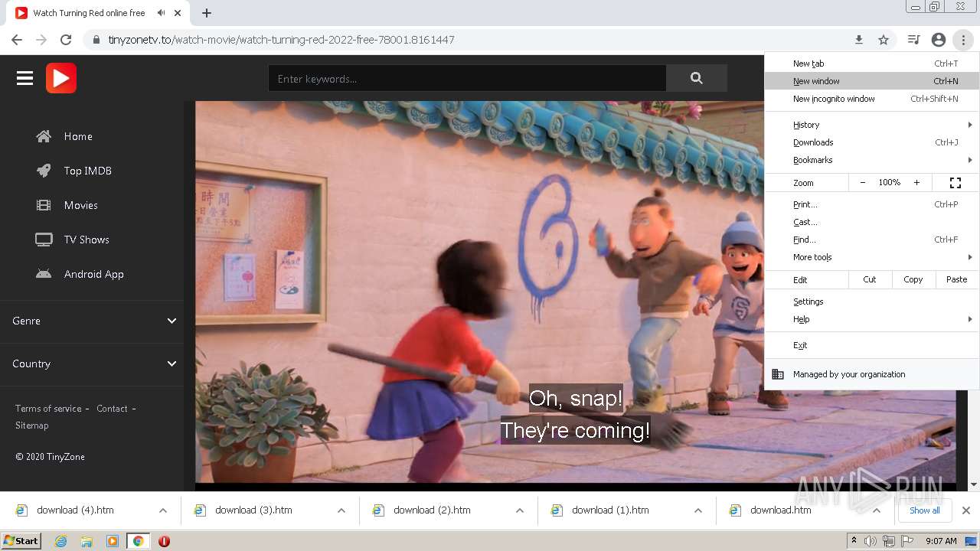Open the media control icon in toolbar
This screenshot has height=551, width=980.
913,40
